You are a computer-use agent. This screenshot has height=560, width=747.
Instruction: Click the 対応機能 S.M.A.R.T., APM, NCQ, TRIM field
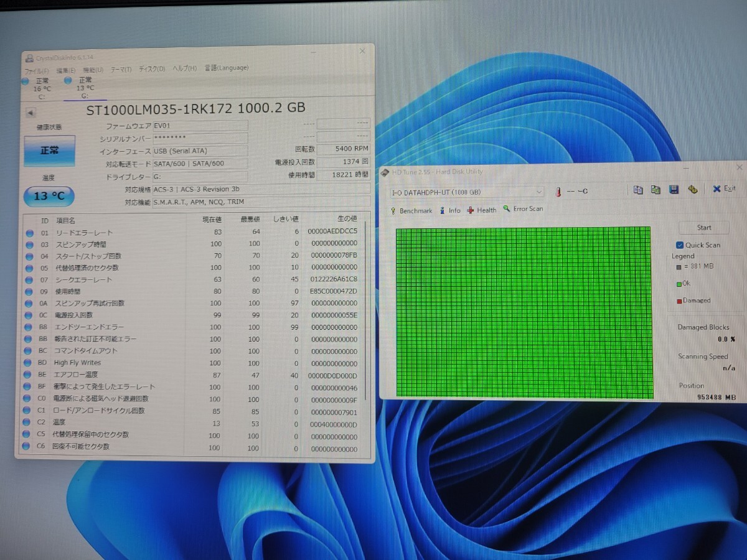pos(261,202)
